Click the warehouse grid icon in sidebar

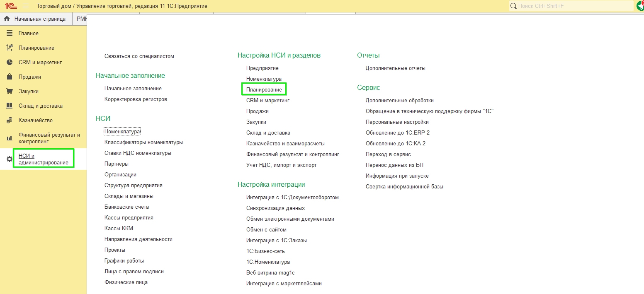click(x=10, y=106)
